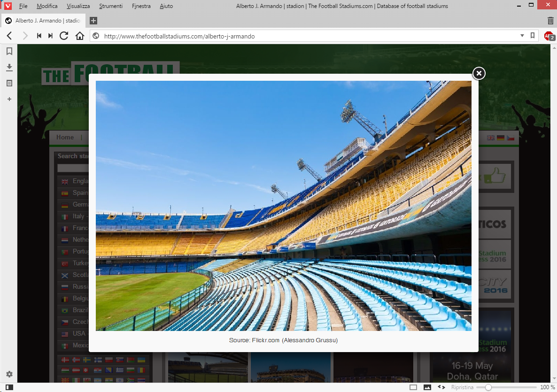Image resolution: width=557 pixels, height=392 pixels.
Task: Open the Aiuto menu
Action: pyautogui.click(x=166, y=6)
